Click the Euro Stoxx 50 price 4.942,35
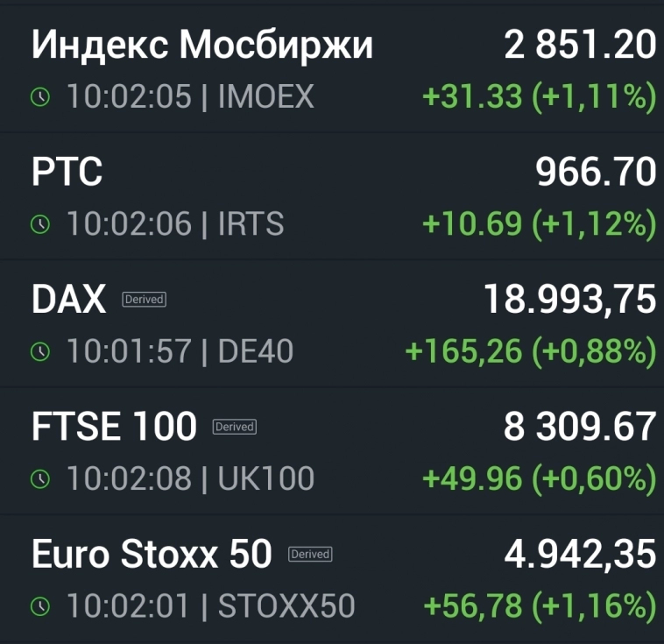This screenshot has width=664, height=644. [x=580, y=555]
